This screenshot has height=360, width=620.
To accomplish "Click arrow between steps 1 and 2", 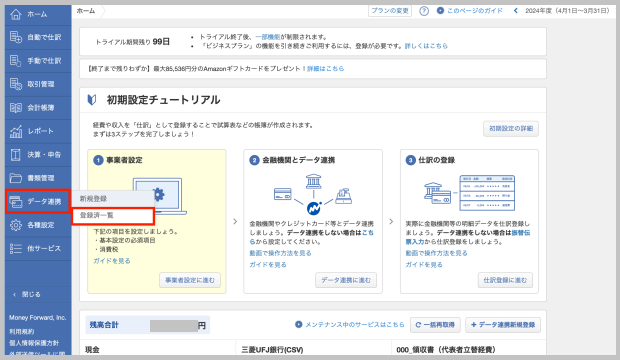I will [x=235, y=222].
